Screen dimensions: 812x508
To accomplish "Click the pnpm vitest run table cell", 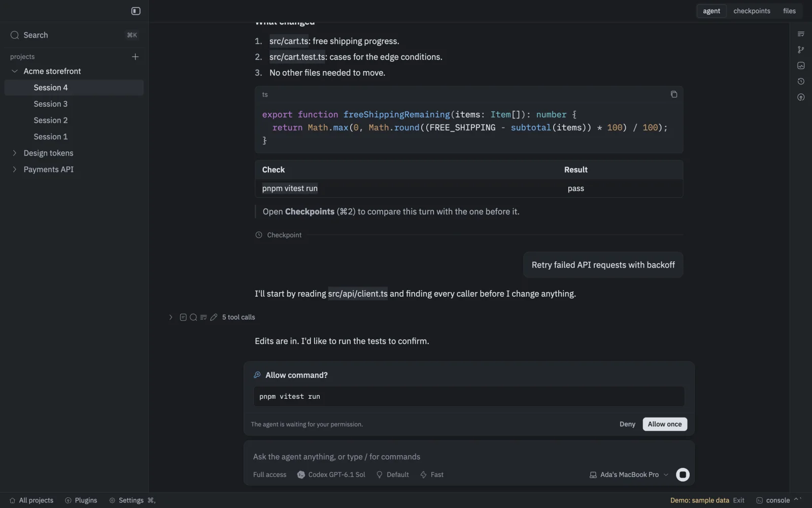I will [290, 188].
